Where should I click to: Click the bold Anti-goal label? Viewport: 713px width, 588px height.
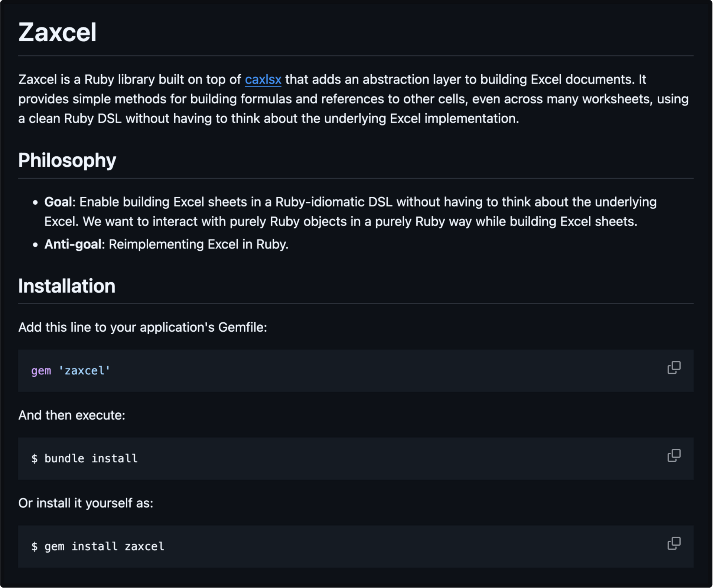click(x=73, y=244)
